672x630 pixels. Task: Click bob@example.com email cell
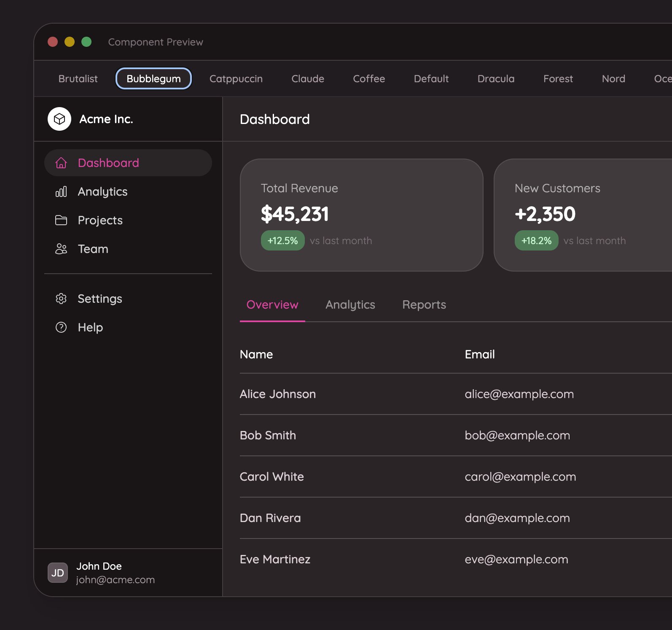(x=517, y=435)
